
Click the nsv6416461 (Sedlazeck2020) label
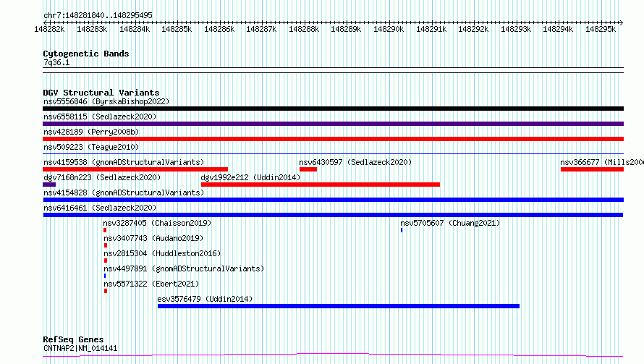(100, 208)
